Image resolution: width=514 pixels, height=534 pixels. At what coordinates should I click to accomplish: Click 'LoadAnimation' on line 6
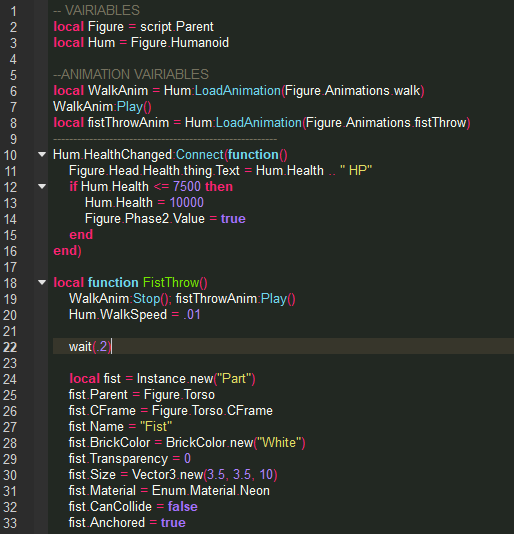237,91
